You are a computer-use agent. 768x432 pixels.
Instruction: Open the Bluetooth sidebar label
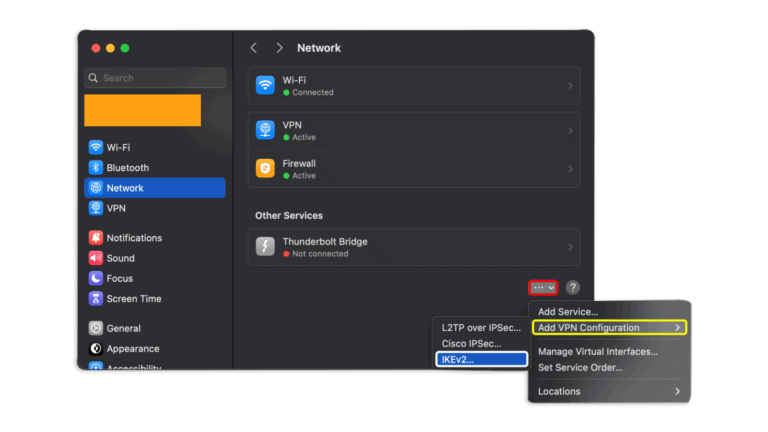(127, 168)
